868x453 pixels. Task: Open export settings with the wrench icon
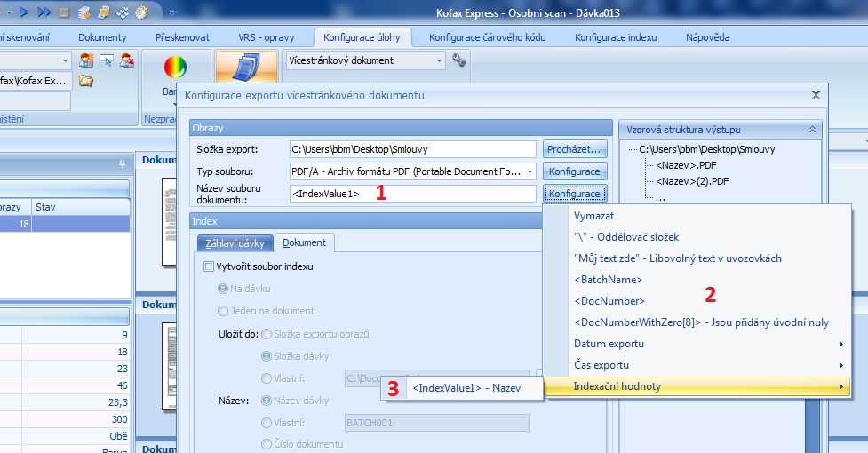[459, 60]
